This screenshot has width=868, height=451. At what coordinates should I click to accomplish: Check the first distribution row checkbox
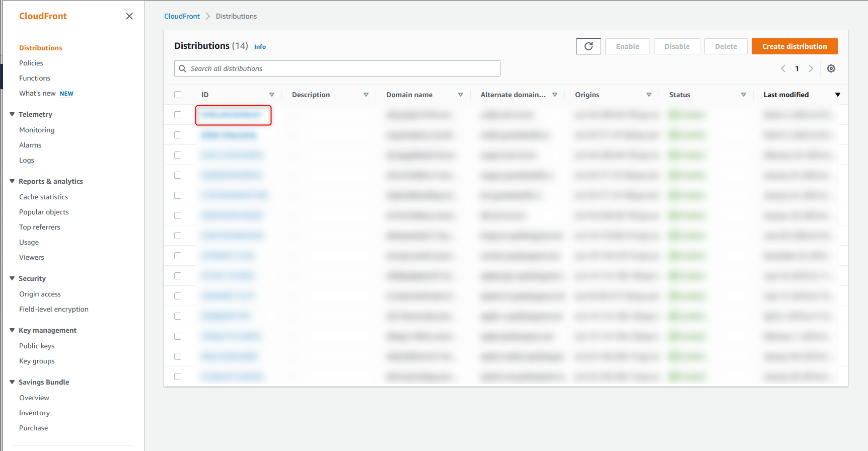(178, 115)
